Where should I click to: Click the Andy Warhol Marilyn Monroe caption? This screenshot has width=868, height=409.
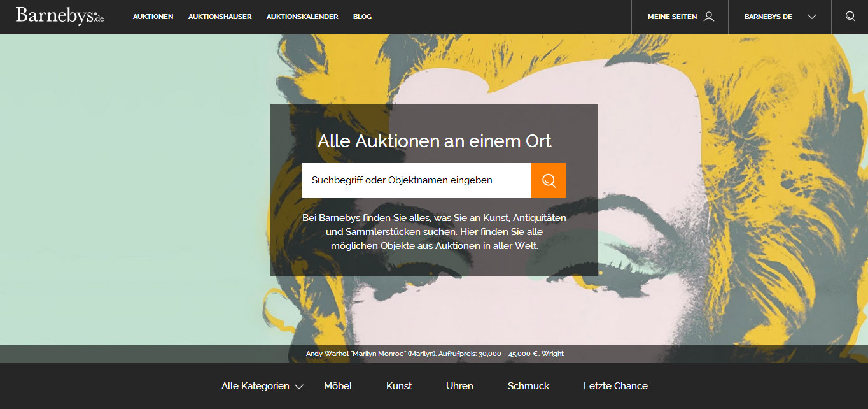[435, 354]
